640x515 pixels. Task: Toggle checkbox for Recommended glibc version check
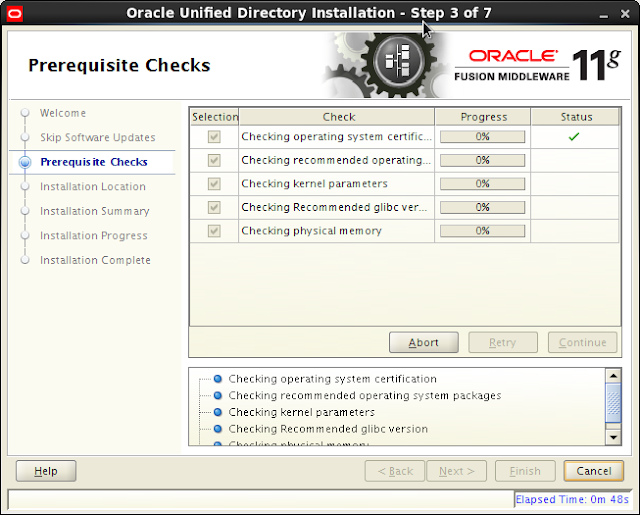214,207
